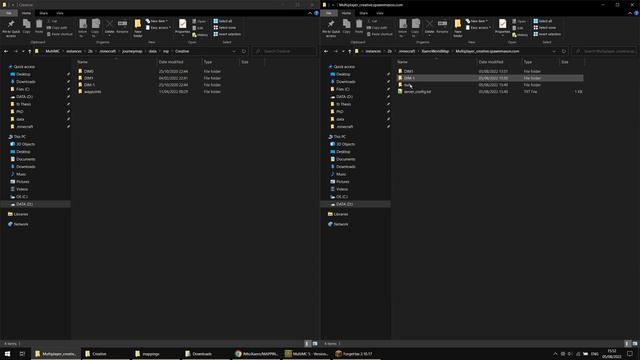Open New item dropdown in right window
The height and width of the screenshot is (360, 640).
(x=478, y=21)
